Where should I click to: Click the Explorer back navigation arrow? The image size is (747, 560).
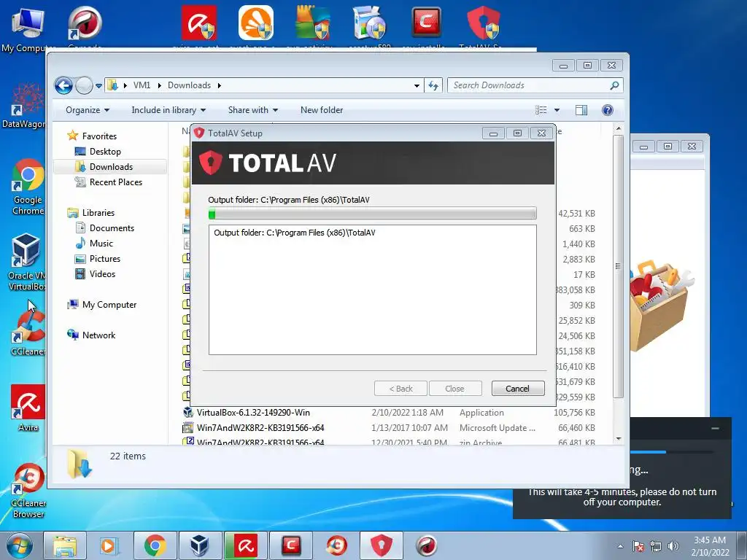[x=63, y=86]
